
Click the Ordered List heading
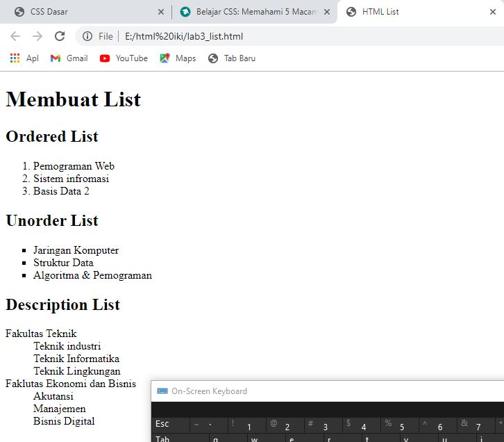tap(52, 136)
